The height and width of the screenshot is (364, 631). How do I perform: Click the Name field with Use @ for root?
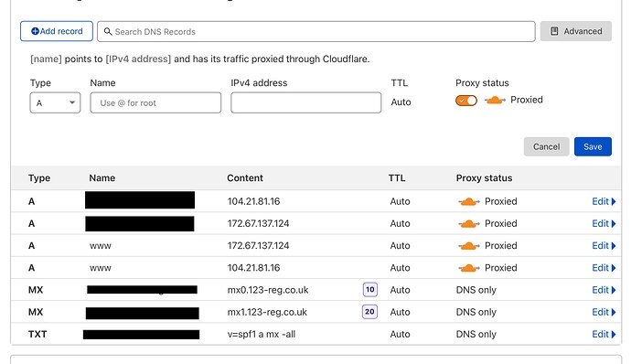tap(155, 102)
